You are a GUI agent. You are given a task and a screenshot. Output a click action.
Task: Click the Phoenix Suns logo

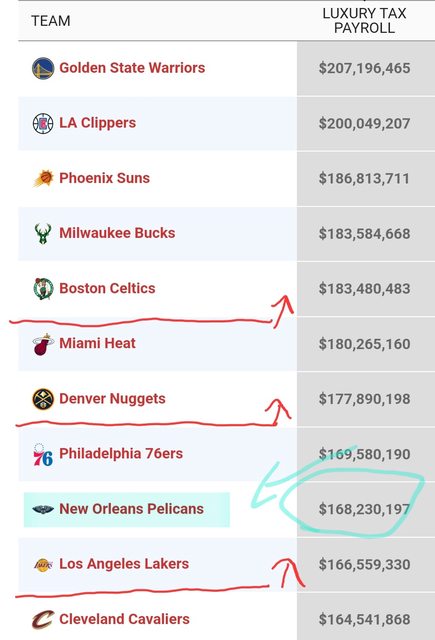[x=43, y=178]
